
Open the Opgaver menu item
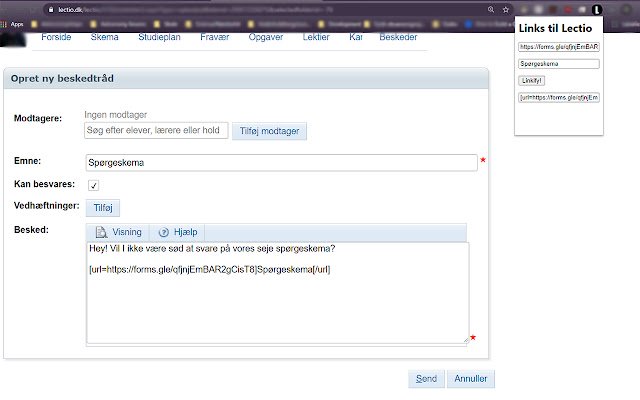point(266,37)
